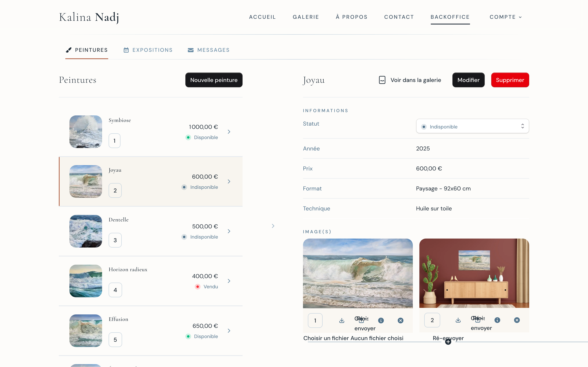Expand the Compte menu
Viewport: 588px width, 367px height.
(x=506, y=17)
